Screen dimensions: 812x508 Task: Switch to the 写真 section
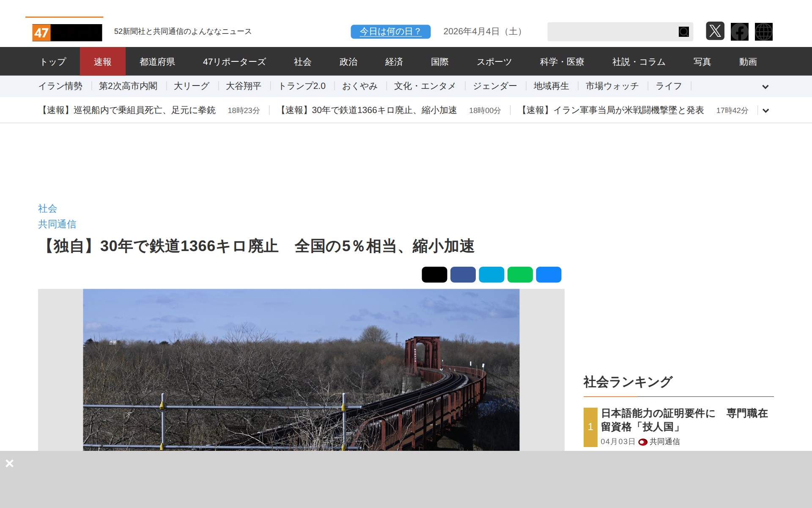point(702,62)
